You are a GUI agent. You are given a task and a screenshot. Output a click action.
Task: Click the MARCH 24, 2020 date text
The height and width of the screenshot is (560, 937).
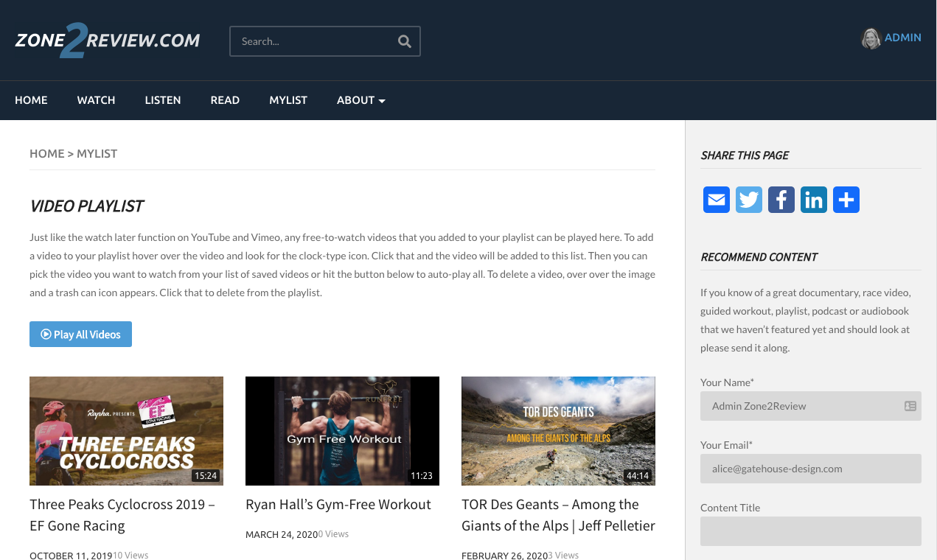tap(282, 535)
